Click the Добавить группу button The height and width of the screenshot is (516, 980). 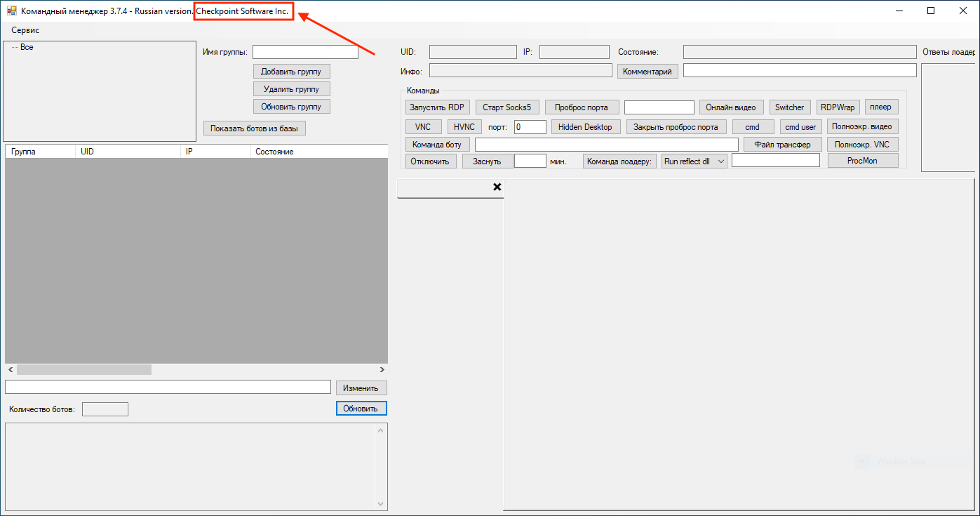click(x=291, y=72)
